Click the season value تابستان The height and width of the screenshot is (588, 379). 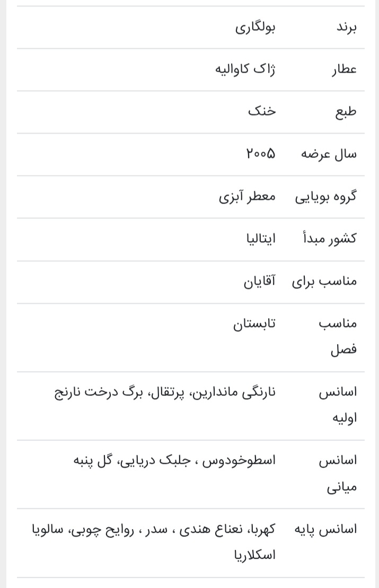(x=254, y=323)
